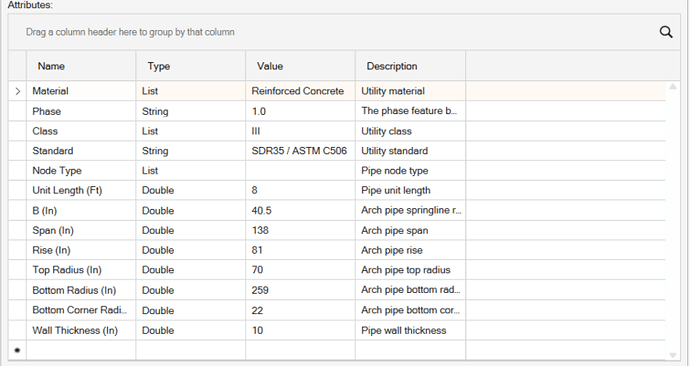Click the scrollbar up arrow
This screenshot has width=690, height=366.
click(673, 87)
